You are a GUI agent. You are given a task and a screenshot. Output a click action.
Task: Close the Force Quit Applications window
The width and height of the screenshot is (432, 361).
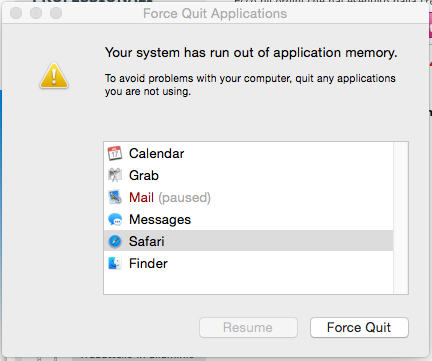(16, 13)
